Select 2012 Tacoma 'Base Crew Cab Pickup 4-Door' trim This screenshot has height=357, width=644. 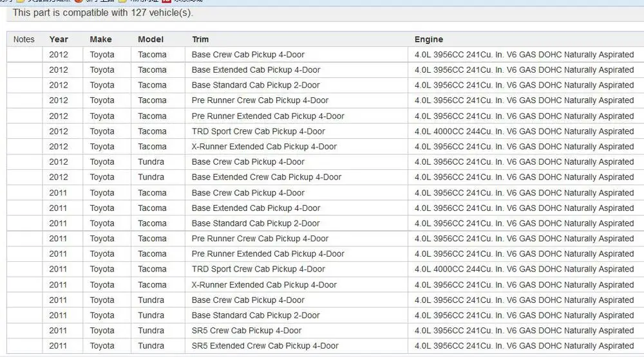coord(248,55)
